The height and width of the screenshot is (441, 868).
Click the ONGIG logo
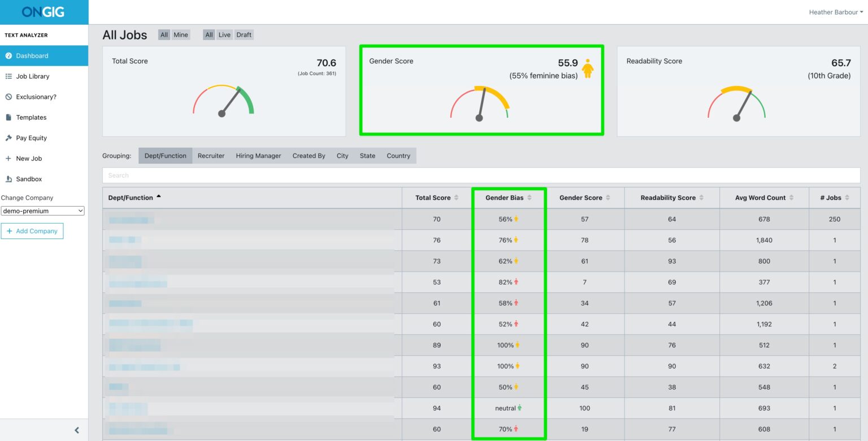pos(44,11)
